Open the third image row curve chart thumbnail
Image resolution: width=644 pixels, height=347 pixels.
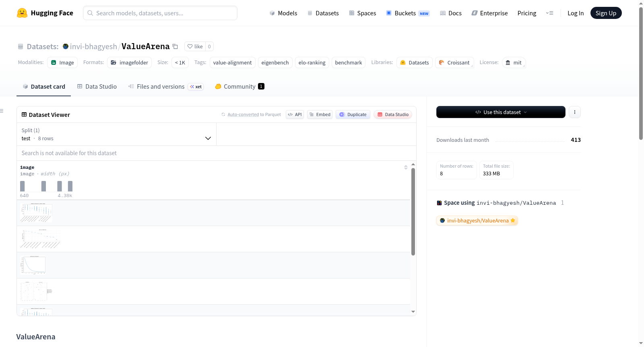tap(33, 265)
